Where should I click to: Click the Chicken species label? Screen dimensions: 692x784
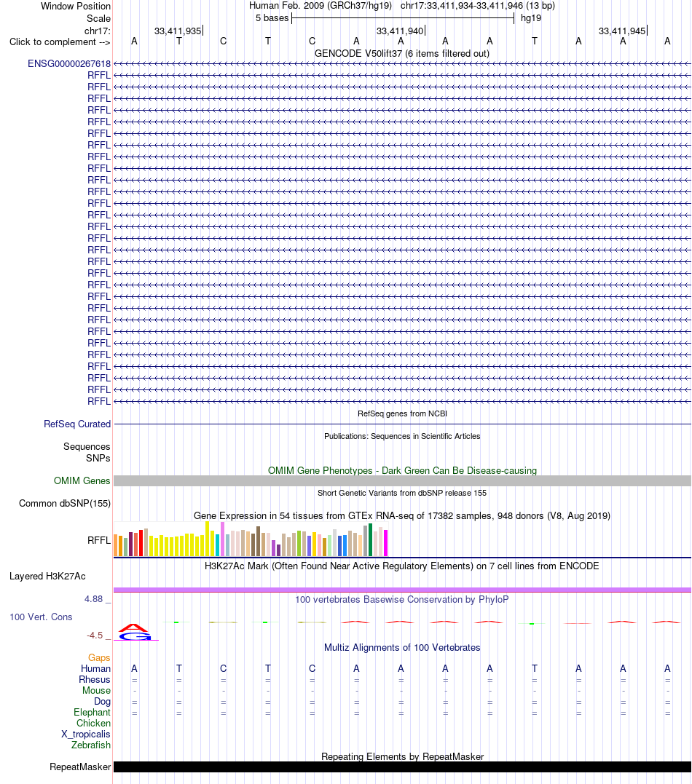(93, 724)
